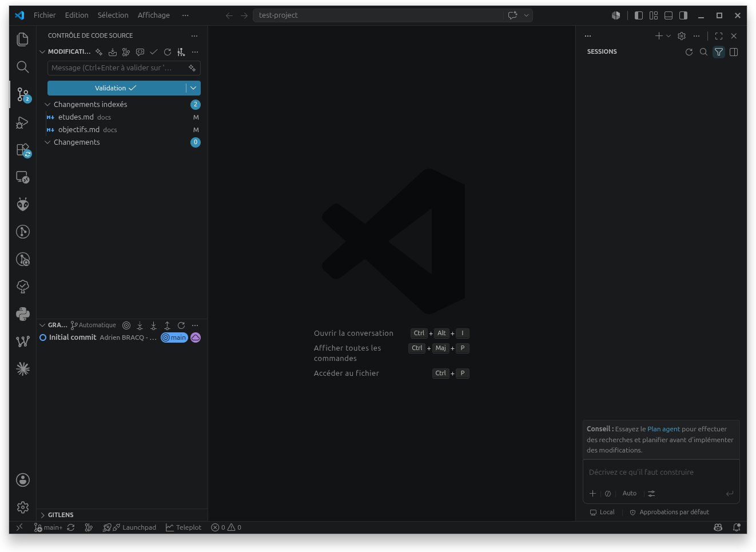Click the main branch badge
Screen dimensions: 756x552
tap(174, 338)
